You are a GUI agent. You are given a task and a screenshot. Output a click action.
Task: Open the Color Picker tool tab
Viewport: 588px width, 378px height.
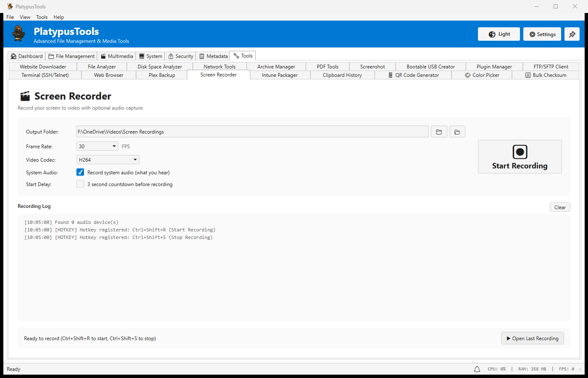pos(482,75)
